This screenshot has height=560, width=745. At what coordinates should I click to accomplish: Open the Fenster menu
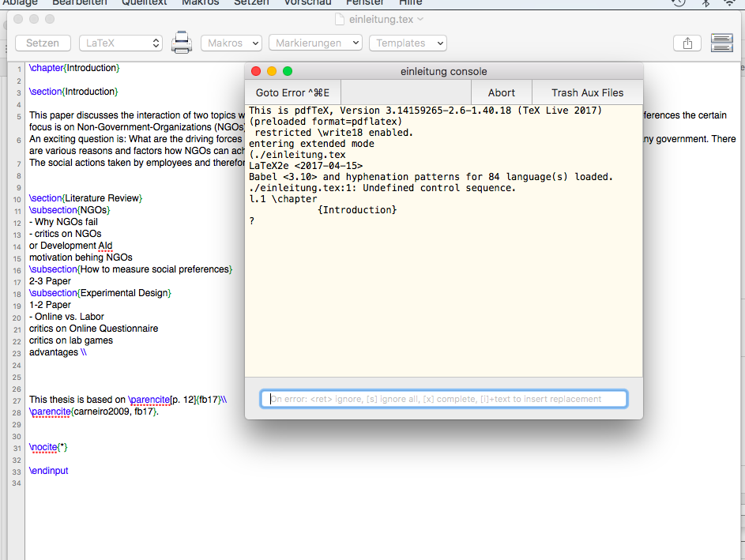365,2
